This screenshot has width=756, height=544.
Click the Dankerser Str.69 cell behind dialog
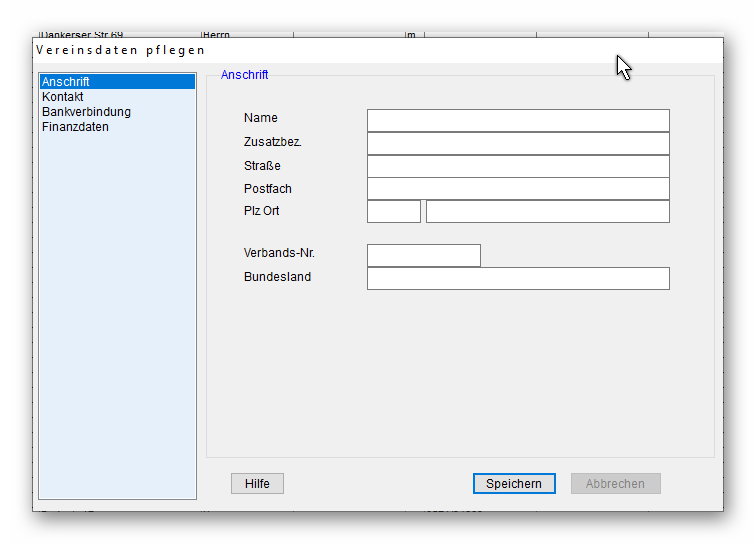tap(81, 35)
